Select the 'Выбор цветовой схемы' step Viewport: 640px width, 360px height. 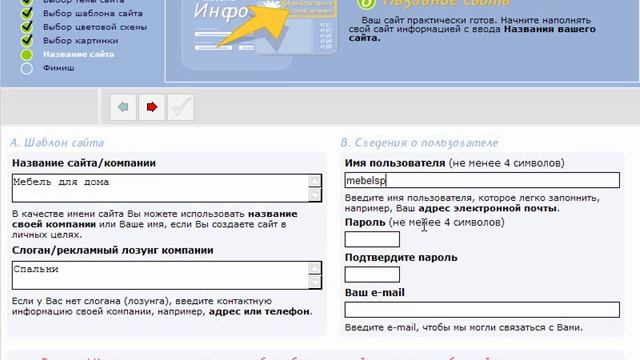pos(95,27)
